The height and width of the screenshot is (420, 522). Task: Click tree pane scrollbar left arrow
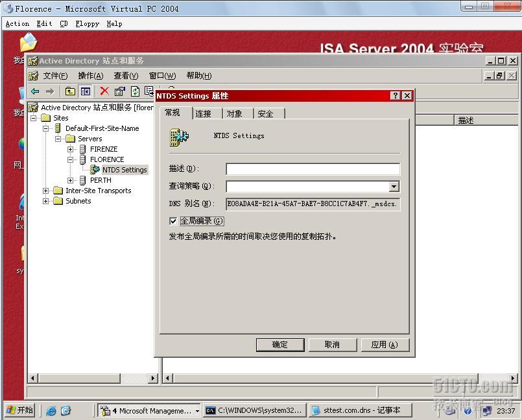(x=32, y=378)
